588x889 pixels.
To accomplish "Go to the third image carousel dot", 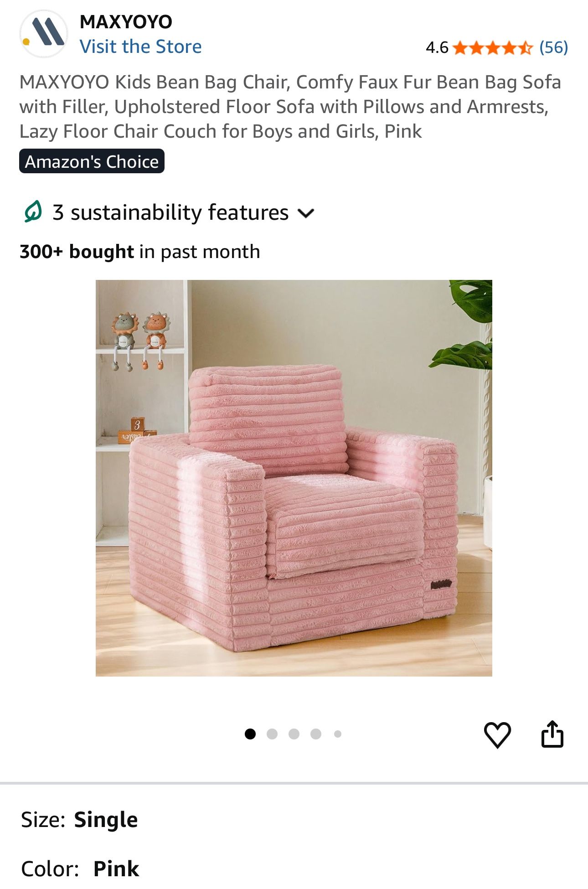I will (294, 734).
